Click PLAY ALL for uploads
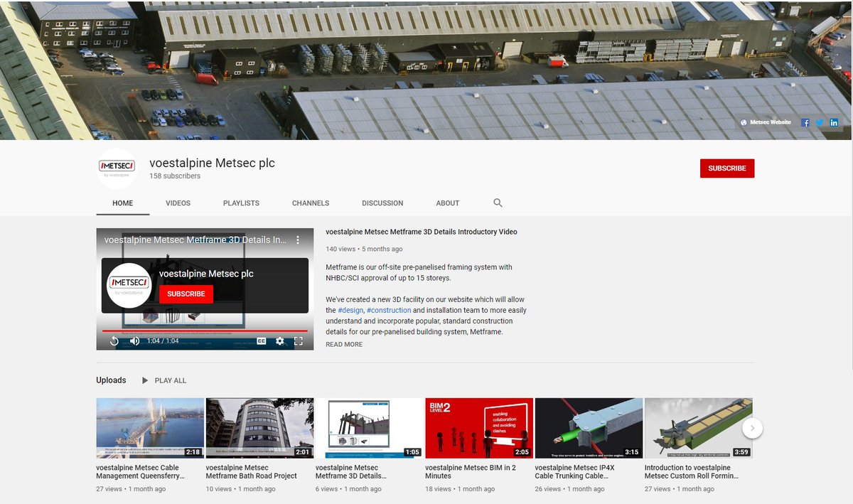Screen dimensions: 853x504 click(x=164, y=380)
